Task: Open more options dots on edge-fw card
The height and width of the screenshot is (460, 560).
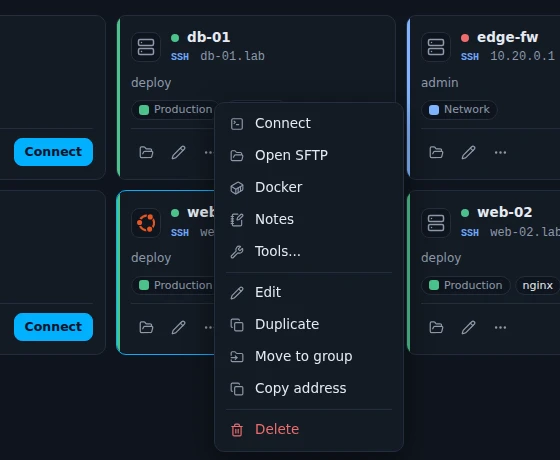Action: tap(500, 152)
